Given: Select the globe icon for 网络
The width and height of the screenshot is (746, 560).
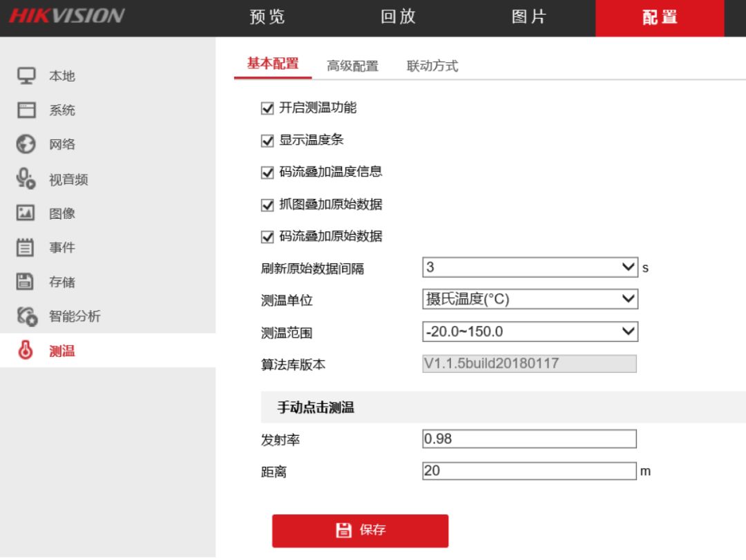Looking at the screenshot, I should (26, 144).
